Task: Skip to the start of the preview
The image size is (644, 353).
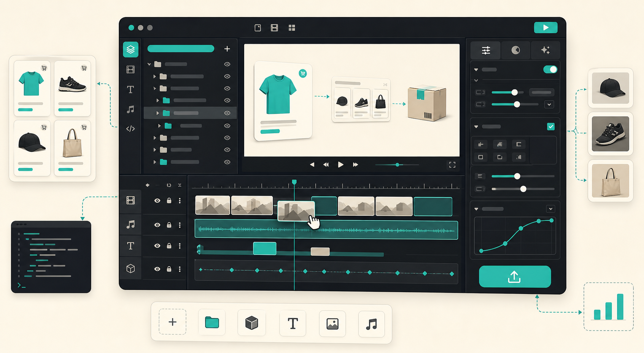Action: pyautogui.click(x=312, y=165)
